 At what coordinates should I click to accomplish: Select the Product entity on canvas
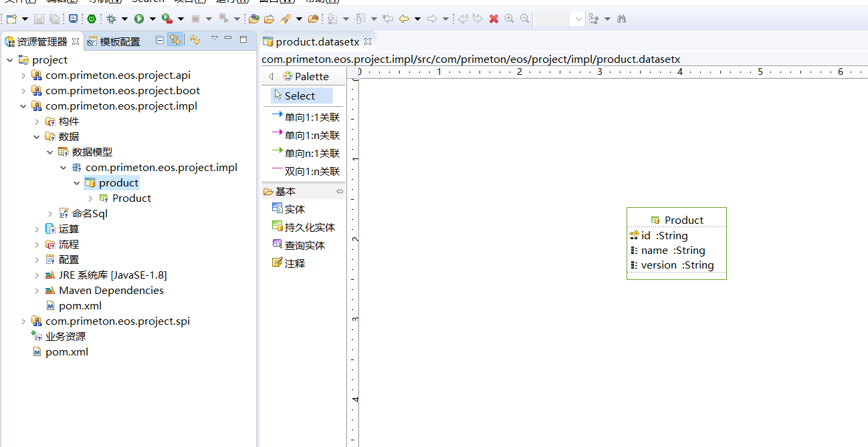click(677, 220)
